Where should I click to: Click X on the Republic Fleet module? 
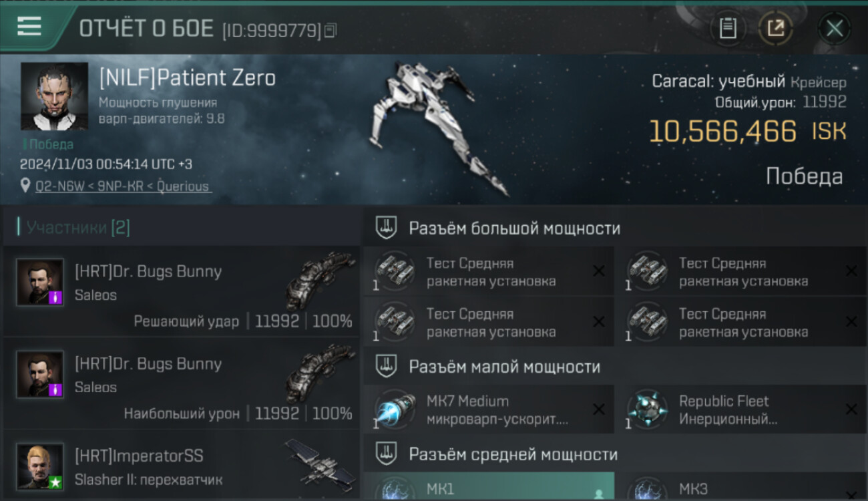pyautogui.click(x=851, y=409)
